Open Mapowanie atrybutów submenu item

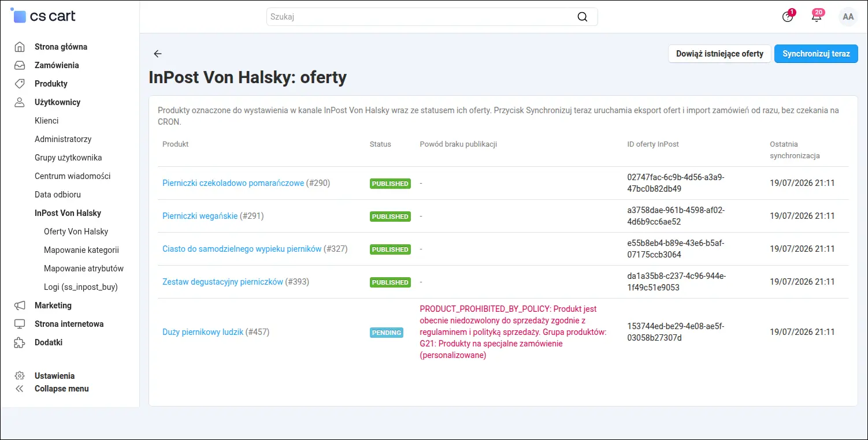coord(84,269)
